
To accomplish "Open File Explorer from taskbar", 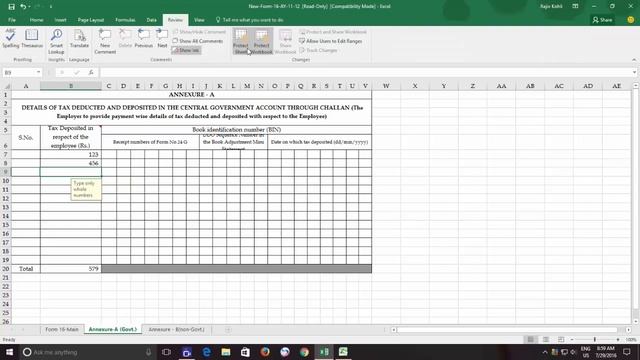I will click(x=226, y=352).
